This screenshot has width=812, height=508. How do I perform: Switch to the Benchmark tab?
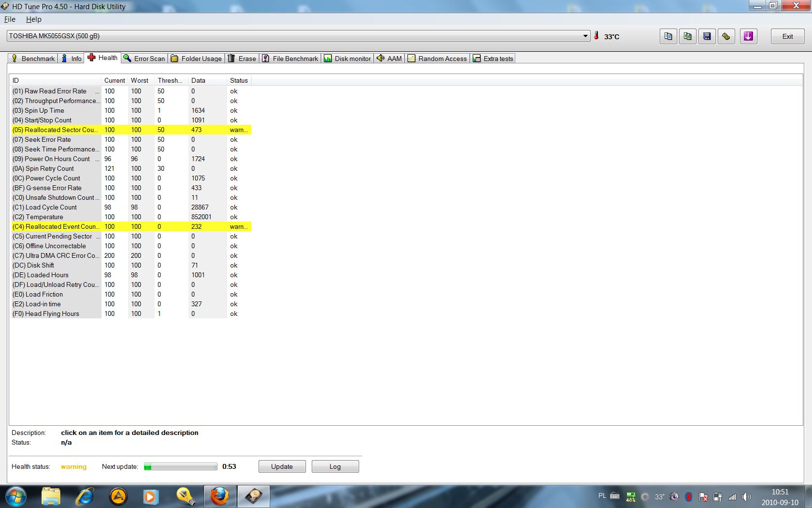tap(33, 59)
